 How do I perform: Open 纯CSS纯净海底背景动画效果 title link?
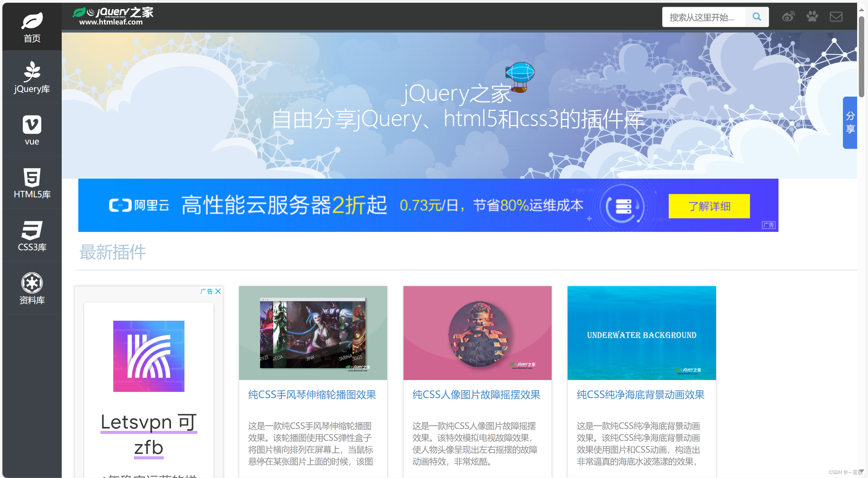tap(641, 395)
